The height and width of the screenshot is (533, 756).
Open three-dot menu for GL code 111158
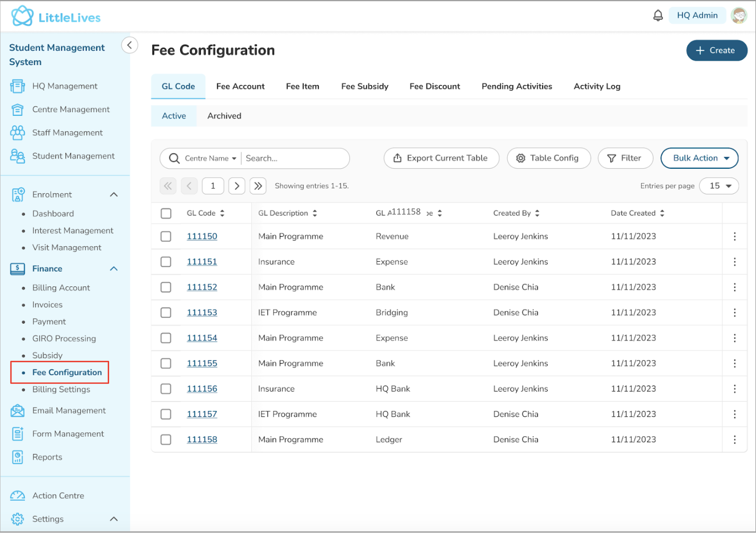(734, 439)
